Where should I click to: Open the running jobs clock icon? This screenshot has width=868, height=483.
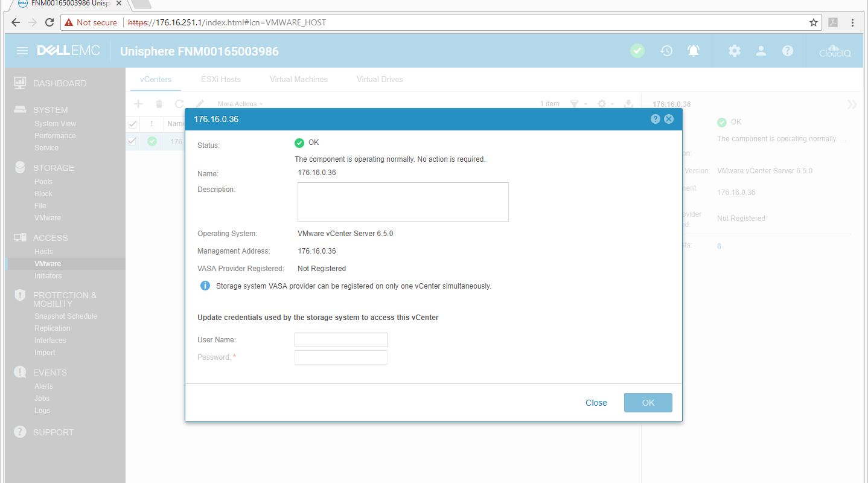pyautogui.click(x=666, y=51)
